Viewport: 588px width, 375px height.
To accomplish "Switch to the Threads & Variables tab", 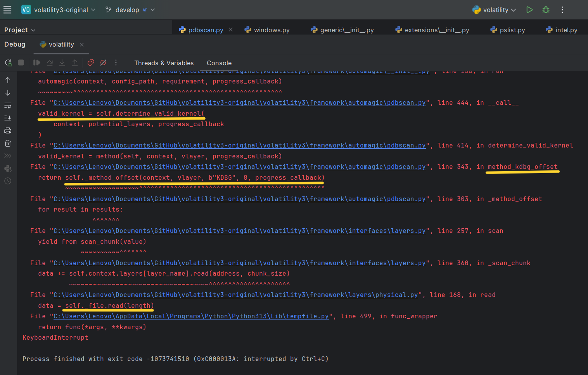I will (x=164, y=63).
